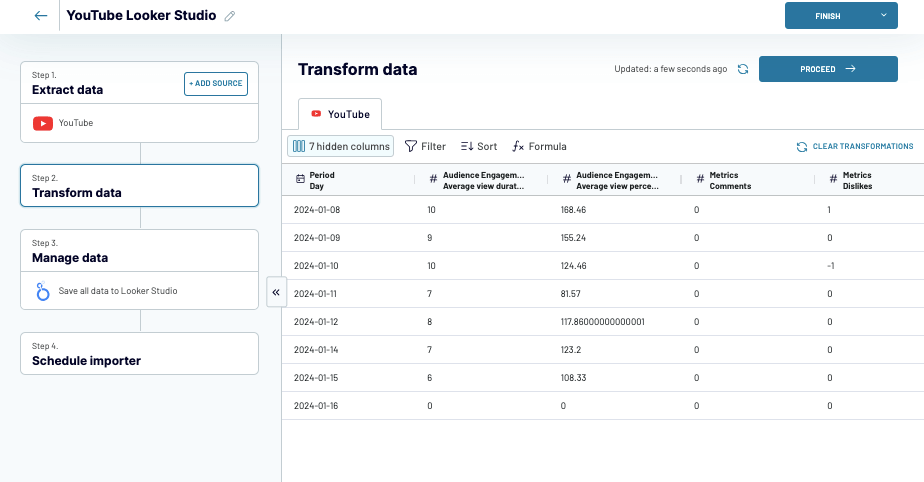Click the FINISH button
Screen dimensions: 924x482
pos(828,16)
